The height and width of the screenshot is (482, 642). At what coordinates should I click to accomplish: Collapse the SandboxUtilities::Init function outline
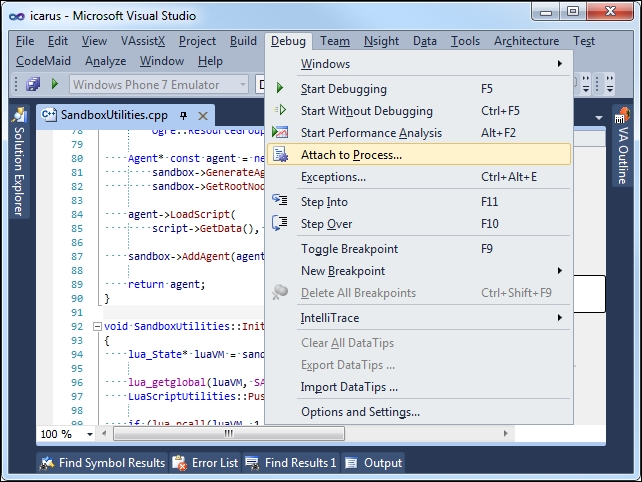[x=97, y=326]
